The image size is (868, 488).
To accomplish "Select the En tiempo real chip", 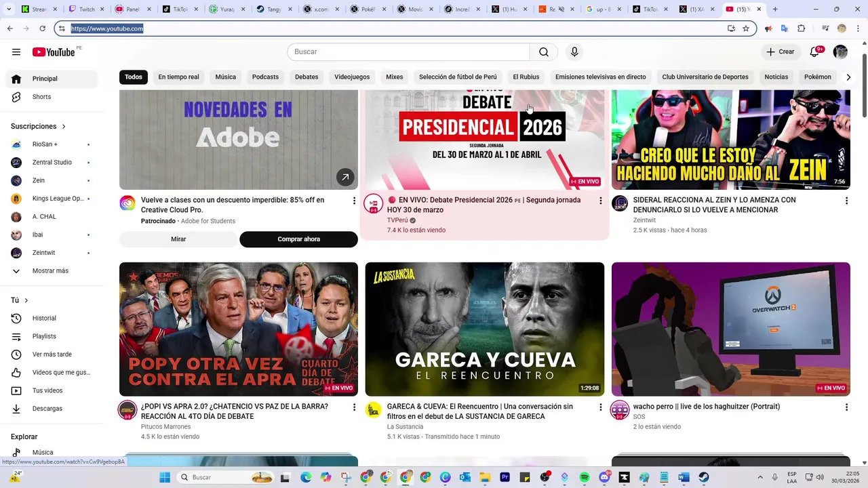I will point(178,77).
